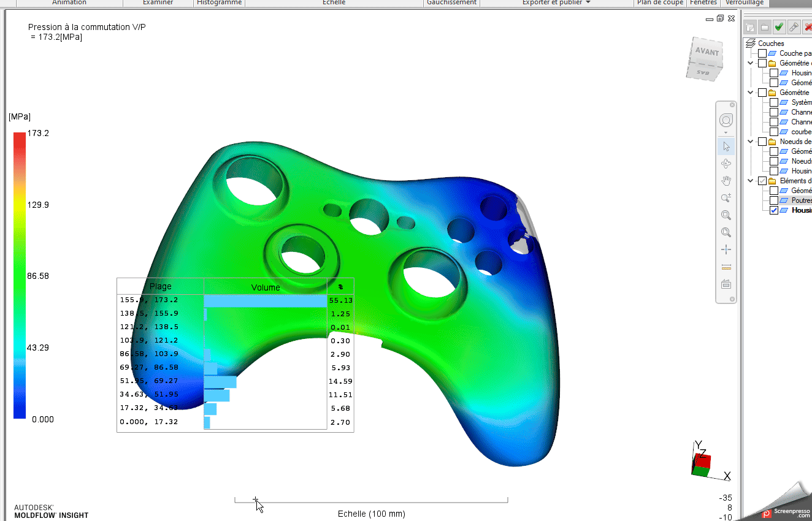Activate the ruler measure tool
Screen dimensions: 812x521
coord(726,267)
